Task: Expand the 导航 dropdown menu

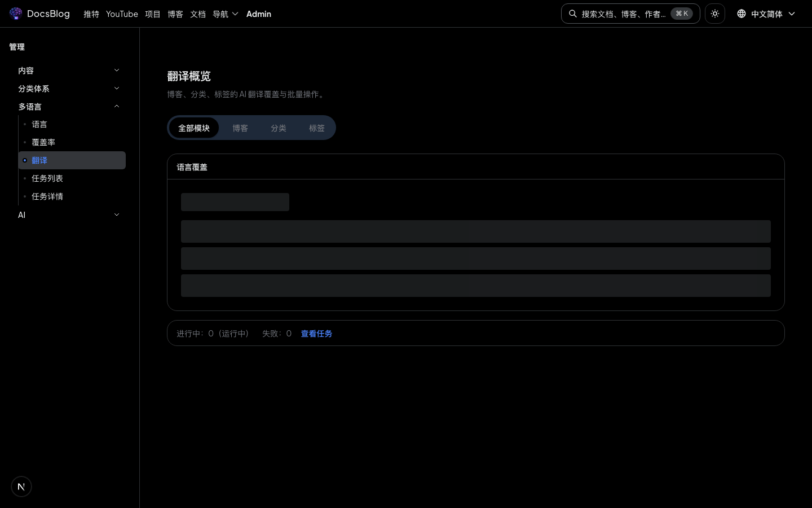Action: click(226, 14)
